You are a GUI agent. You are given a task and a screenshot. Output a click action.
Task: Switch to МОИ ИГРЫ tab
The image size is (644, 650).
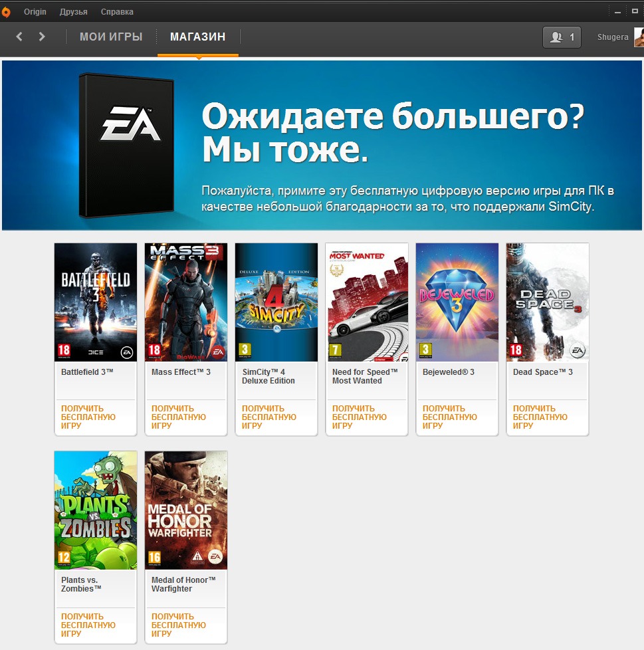[x=111, y=37]
